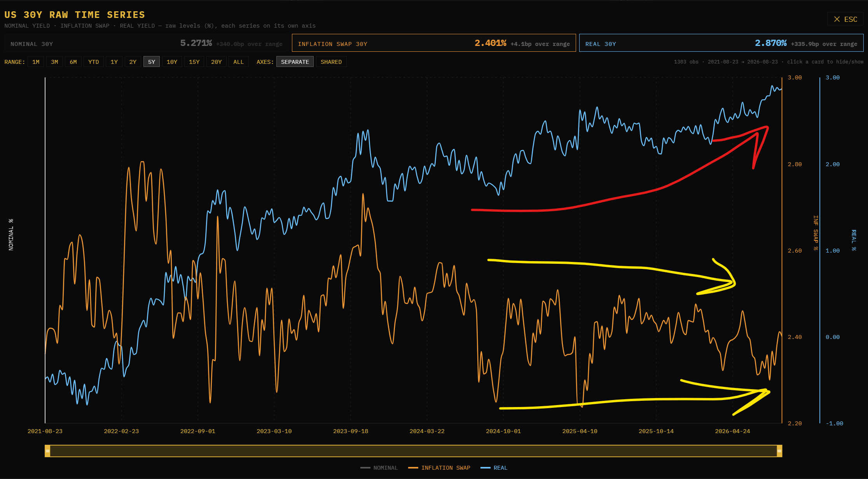Screen dimensions: 868x479
Task: Switch range to 20Y
Action: (217, 62)
